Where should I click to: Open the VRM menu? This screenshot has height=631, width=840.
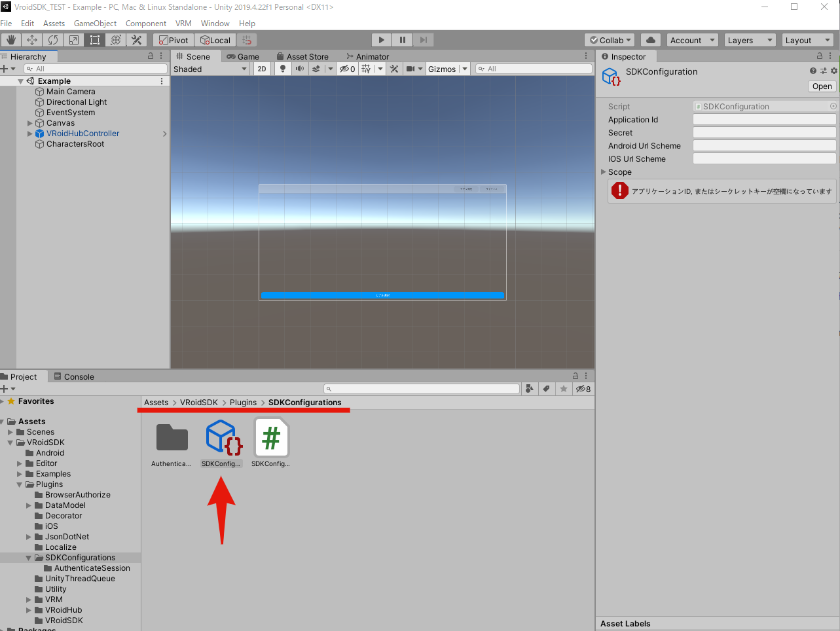[183, 23]
